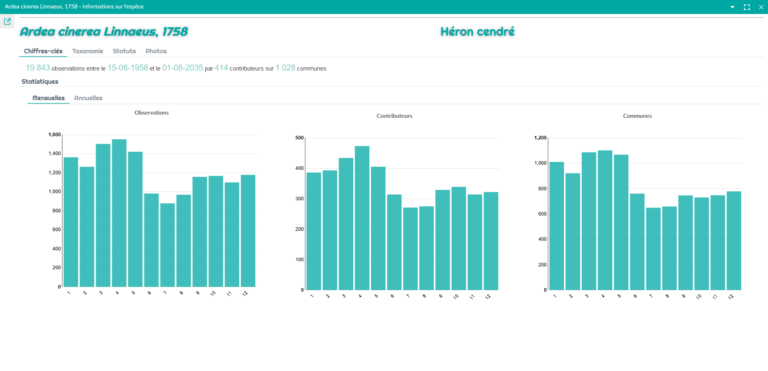Click month 1 bar in Communes chart

(557, 226)
